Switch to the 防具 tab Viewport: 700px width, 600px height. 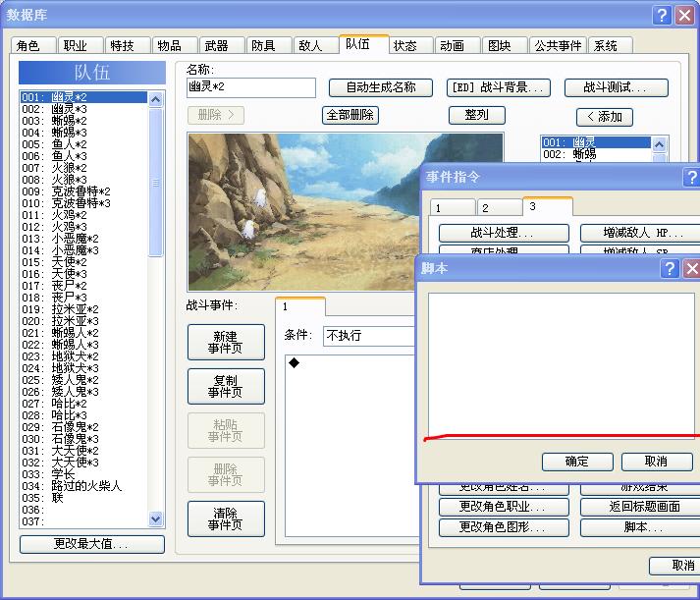tap(269, 45)
